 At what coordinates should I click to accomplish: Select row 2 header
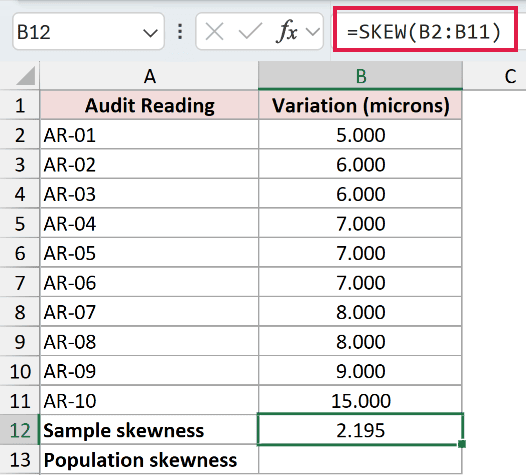click(x=20, y=135)
